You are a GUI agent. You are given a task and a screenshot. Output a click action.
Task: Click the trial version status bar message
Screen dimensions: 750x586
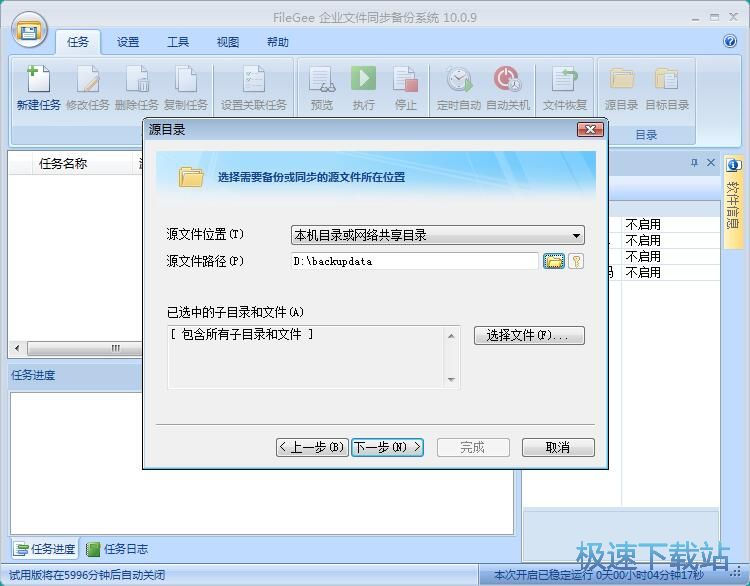[87, 575]
